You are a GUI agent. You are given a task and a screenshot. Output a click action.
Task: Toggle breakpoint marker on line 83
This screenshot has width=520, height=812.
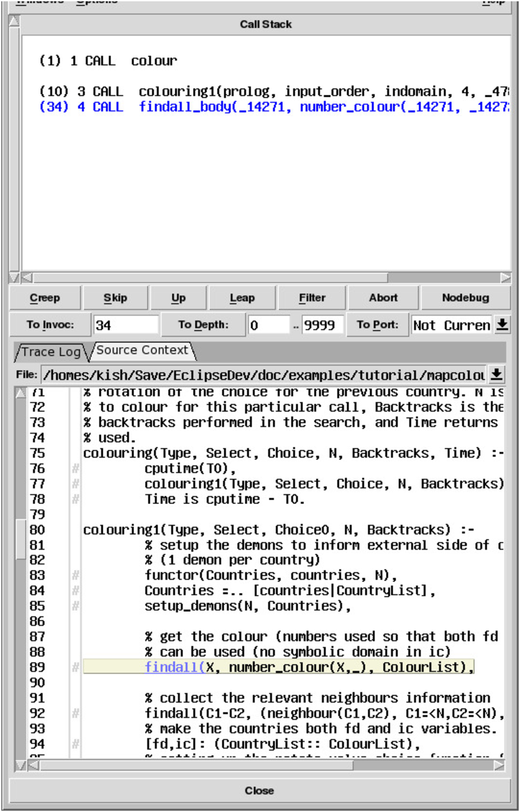click(x=76, y=576)
